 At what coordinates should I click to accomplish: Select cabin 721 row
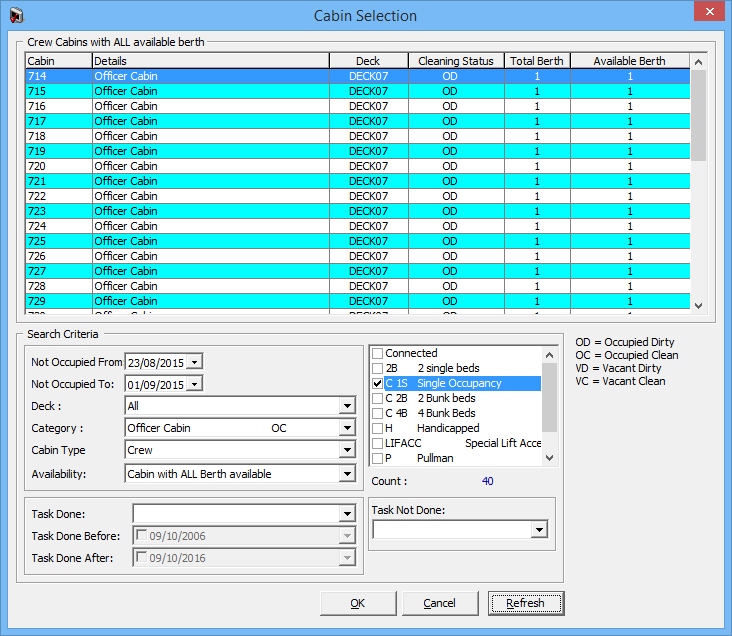358,181
